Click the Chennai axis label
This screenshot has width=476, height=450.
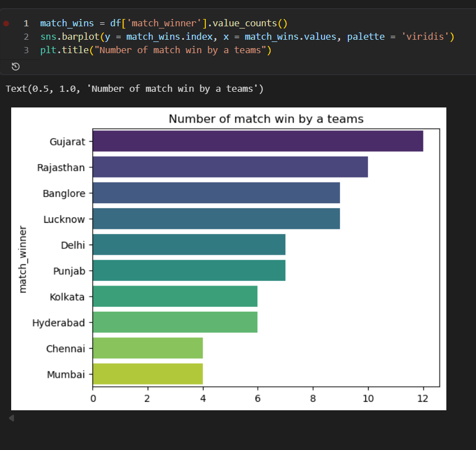click(x=67, y=348)
